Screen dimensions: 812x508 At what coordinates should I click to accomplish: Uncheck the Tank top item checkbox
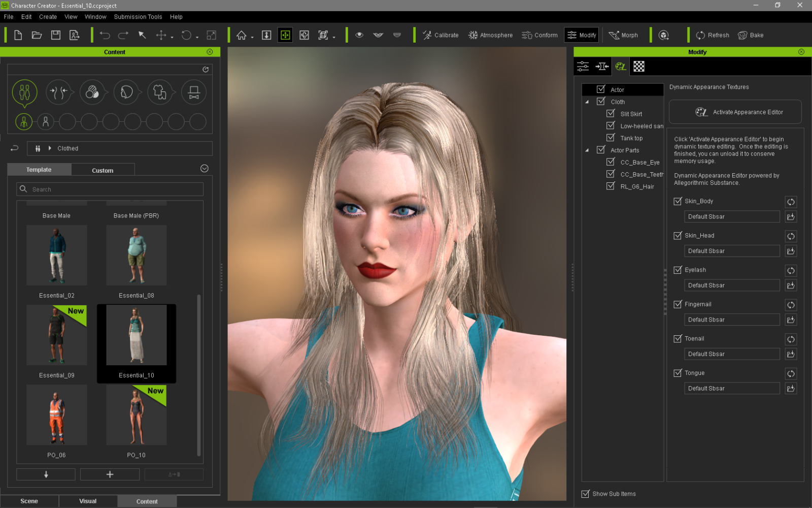611,138
